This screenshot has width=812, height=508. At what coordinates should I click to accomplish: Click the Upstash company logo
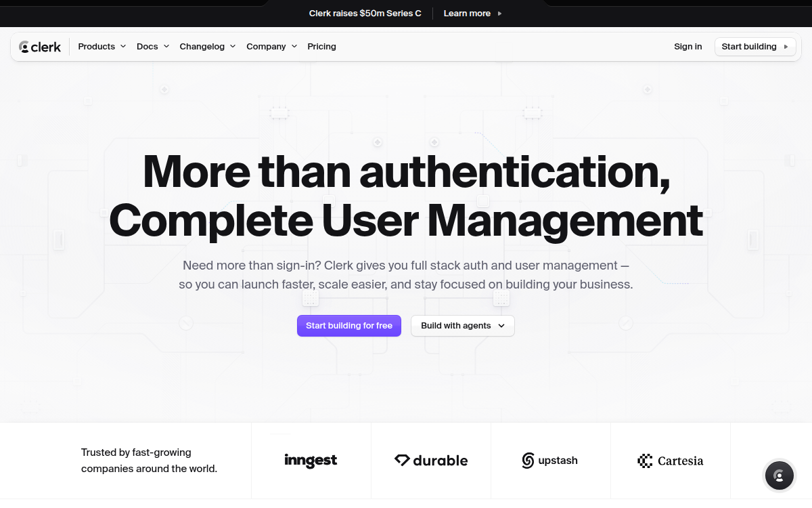550,461
